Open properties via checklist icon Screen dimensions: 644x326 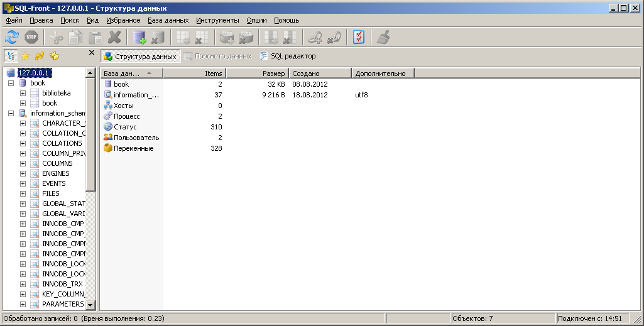pyautogui.click(x=359, y=37)
